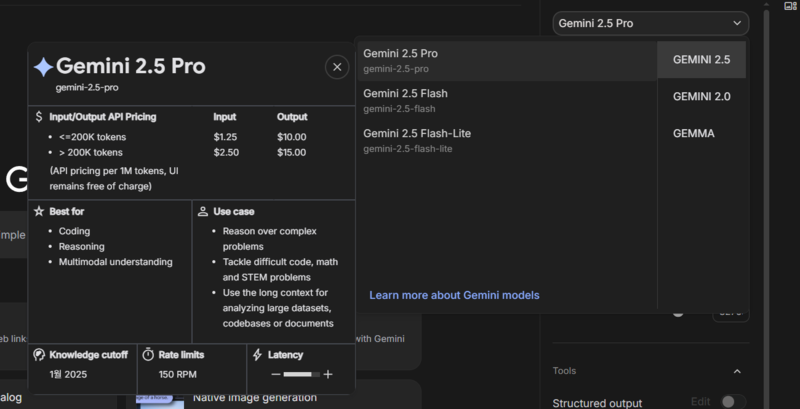
Task: Click the latency minus icon
Action: (276, 374)
